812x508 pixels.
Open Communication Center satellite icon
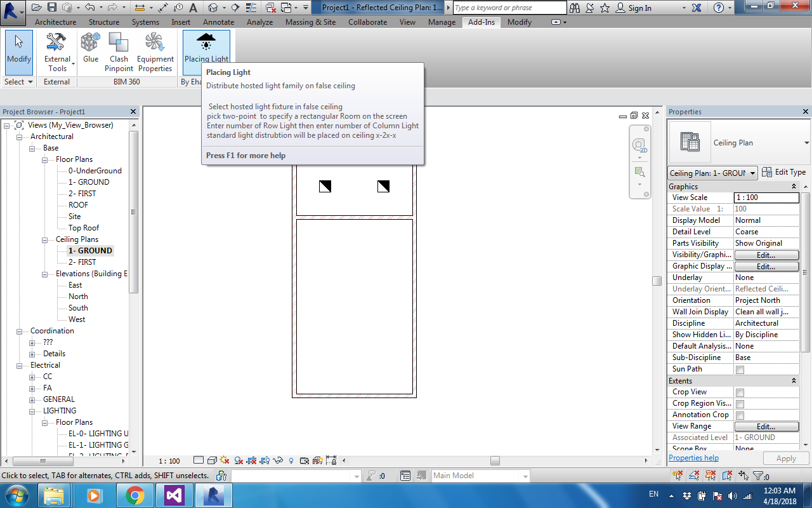pyautogui.click(x=590, y=8)
